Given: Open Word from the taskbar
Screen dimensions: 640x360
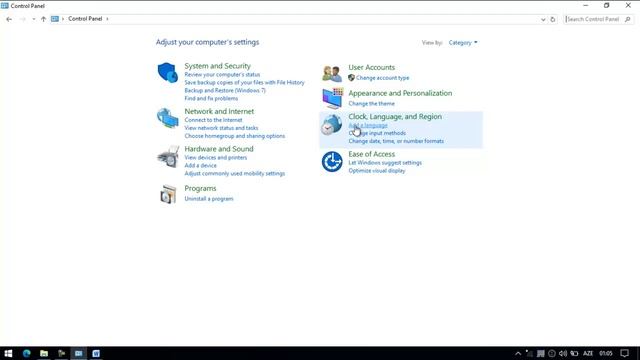Looking at the screenshot, I should click(x=96, y=353).
